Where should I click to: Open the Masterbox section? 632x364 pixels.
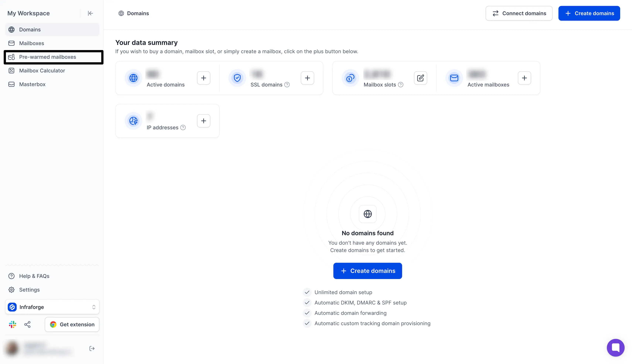[52, 84]
